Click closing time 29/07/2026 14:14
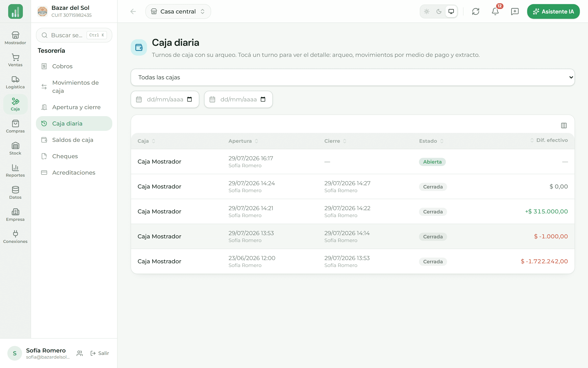This screenshot has width=588, height=368. pos(347,233)
